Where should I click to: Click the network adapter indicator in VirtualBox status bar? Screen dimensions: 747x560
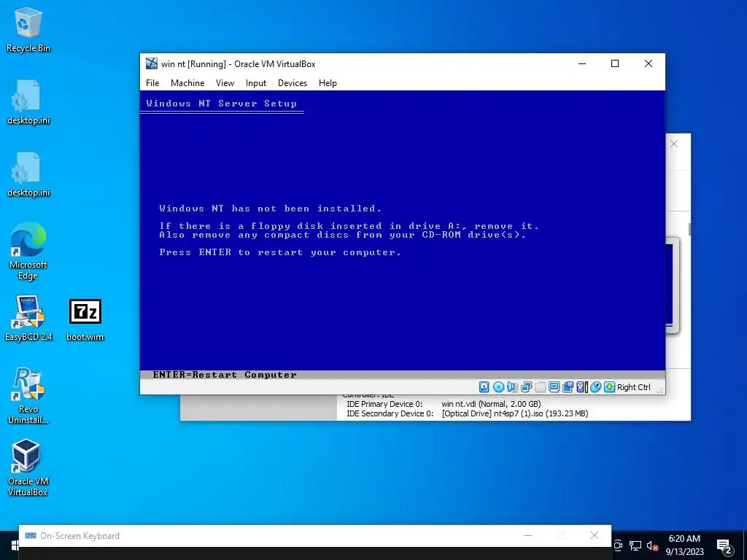(x=526, y=387)
